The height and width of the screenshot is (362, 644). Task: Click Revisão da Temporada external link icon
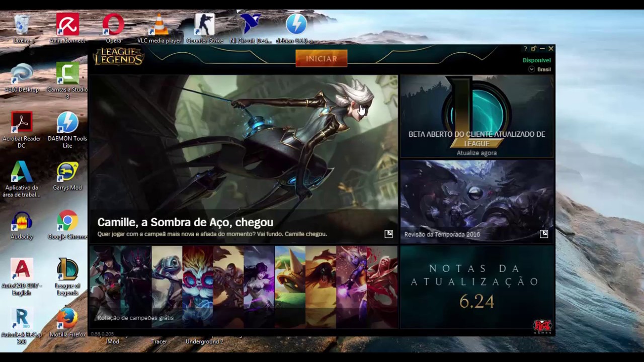pos(544,234)
